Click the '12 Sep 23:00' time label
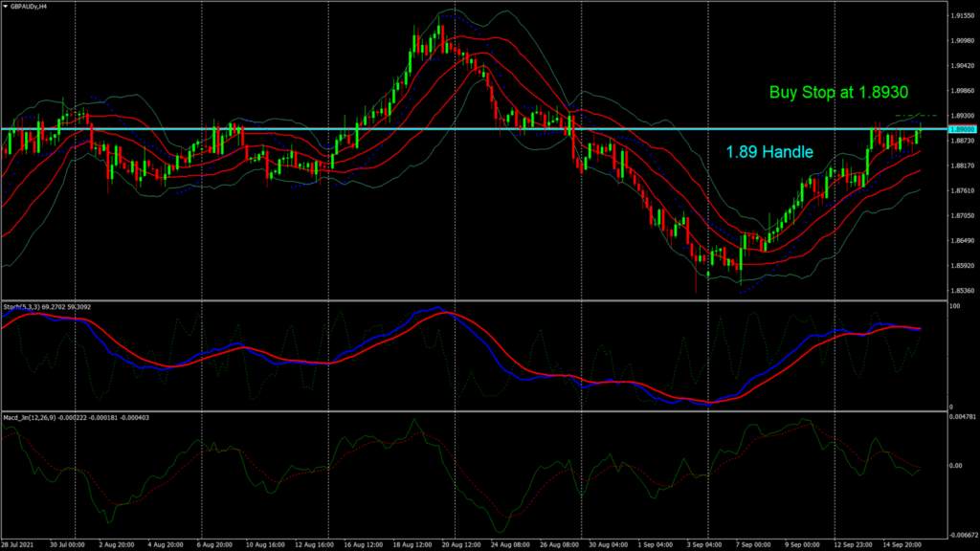Viewport: 980px width, 551px height. [853, 545]
